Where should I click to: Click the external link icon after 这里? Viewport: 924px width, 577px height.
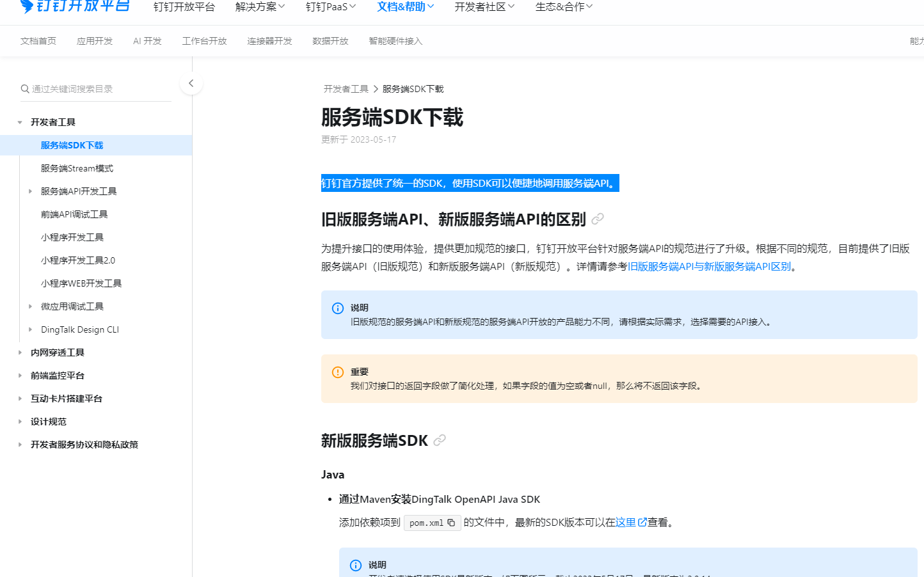pyautogui.click(x=642, y=522)
